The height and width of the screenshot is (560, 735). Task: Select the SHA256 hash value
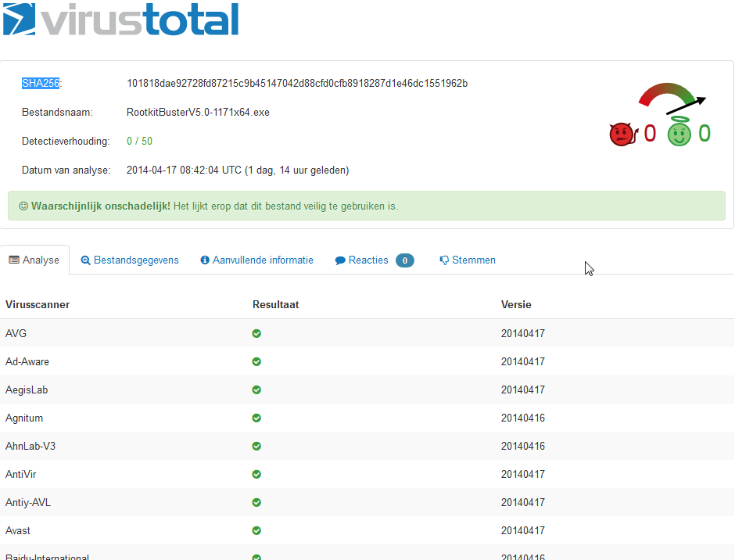pyautogui.click(x=297, y=84)
